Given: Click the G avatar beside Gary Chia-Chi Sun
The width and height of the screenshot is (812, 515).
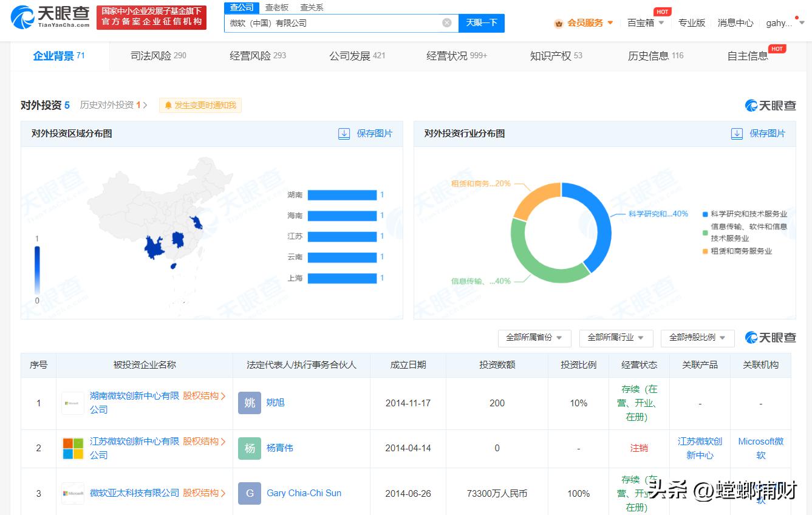Looking at the screenshot, I should click(249, 493).
